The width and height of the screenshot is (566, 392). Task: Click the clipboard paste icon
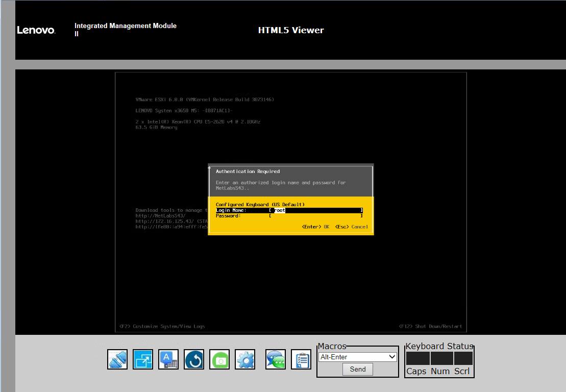(301, 359)
